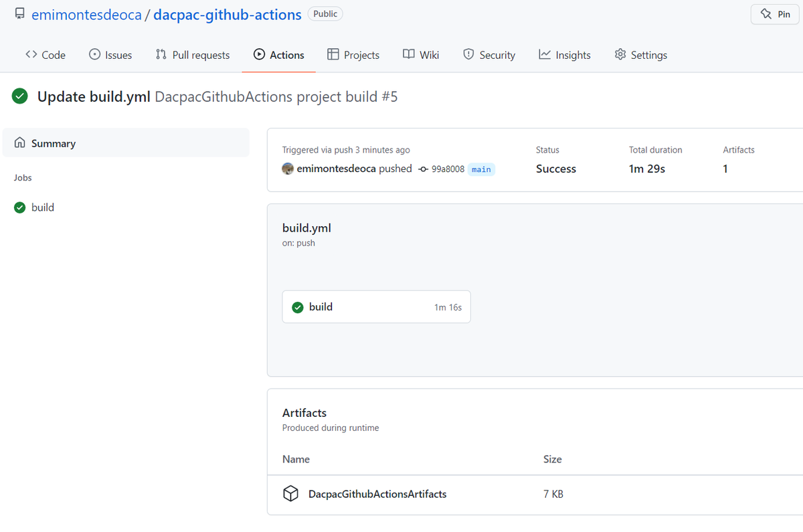
Task: Click the green check next to sidebar build job
Action: tap(20, 207)
